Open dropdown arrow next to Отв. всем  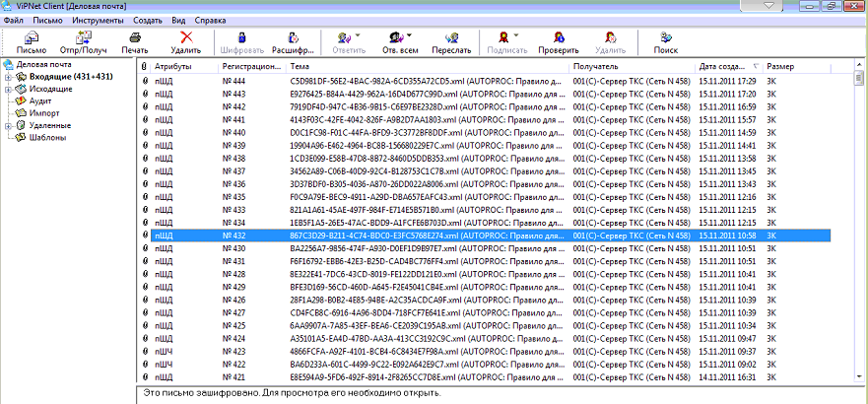[x=409, y=36]
